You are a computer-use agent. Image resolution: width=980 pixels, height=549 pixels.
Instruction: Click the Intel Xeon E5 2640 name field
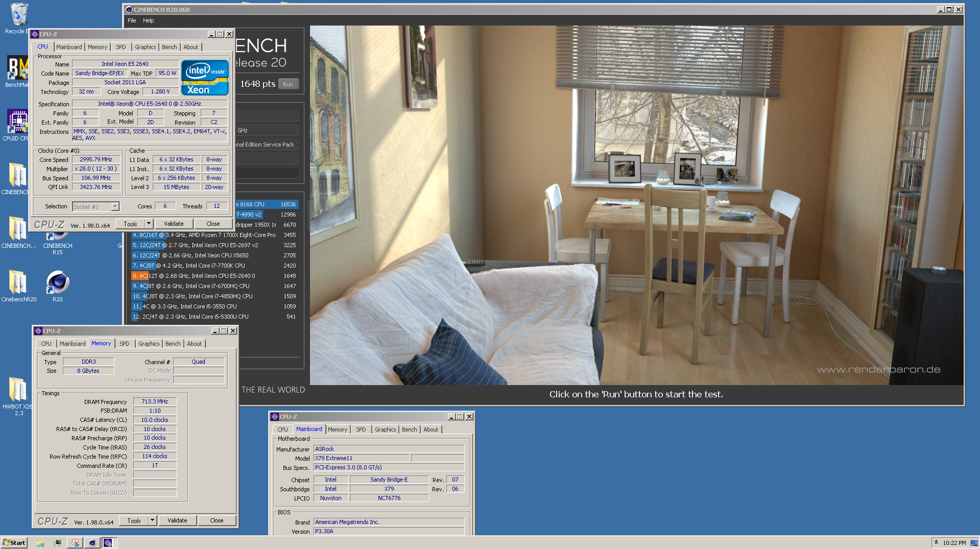(x=125, y=64)
